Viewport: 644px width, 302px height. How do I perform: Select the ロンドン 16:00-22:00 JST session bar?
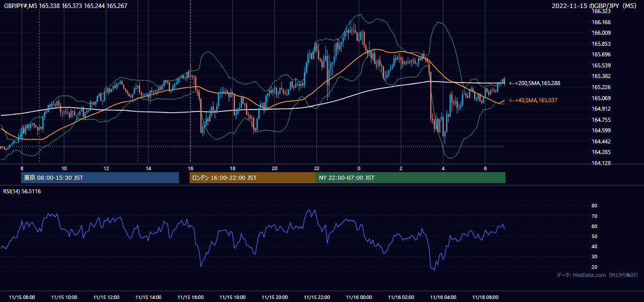click(x=252, y=178)
